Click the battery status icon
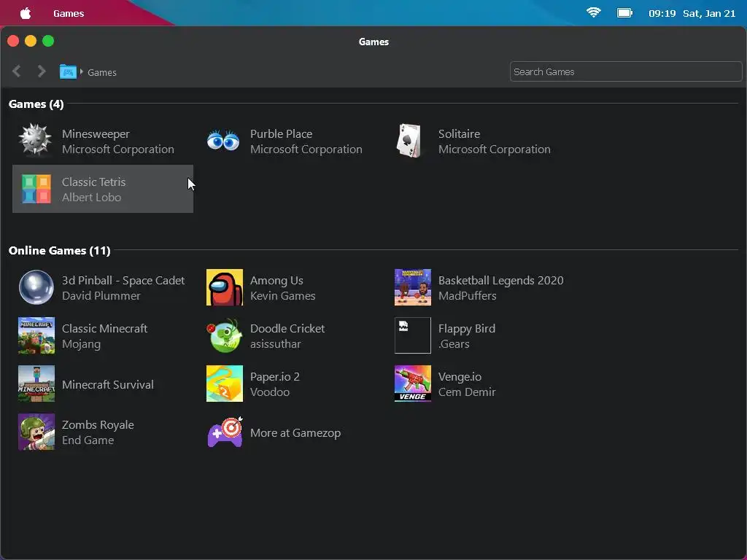The width and height of the screenshot is (747, 560). click(x=624, y=13)
